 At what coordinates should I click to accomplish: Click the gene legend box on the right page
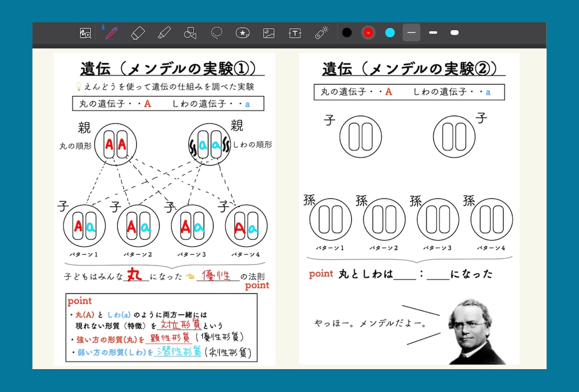point(409,92)
